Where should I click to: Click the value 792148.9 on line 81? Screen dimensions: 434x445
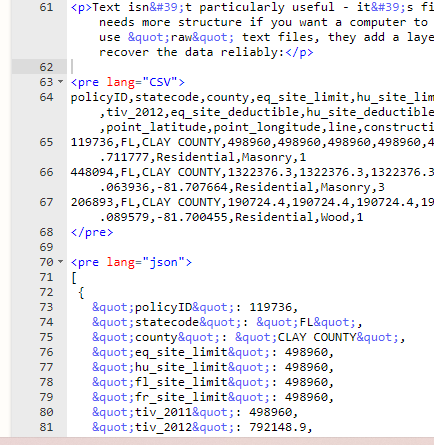[278, 427]
